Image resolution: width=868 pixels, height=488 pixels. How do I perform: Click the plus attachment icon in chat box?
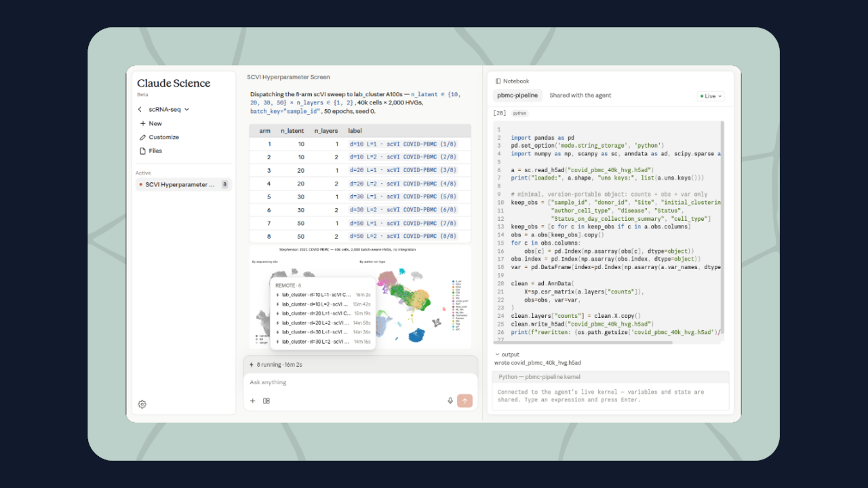point(253,401)
